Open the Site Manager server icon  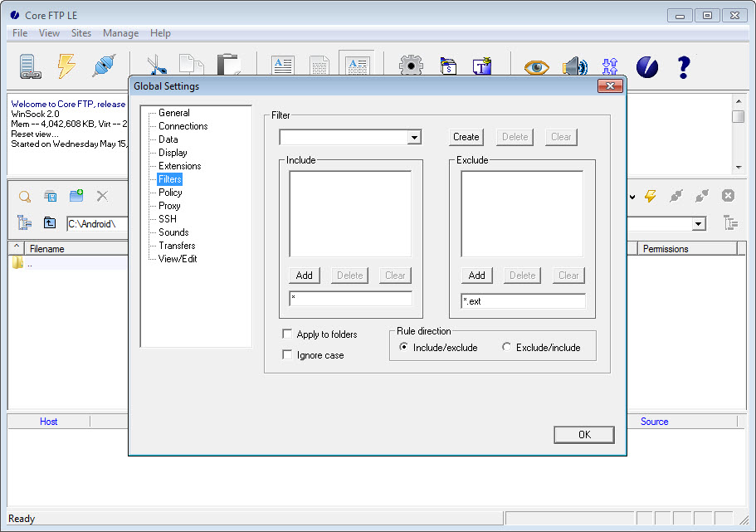pyautogui.click(x=30, y=66)
